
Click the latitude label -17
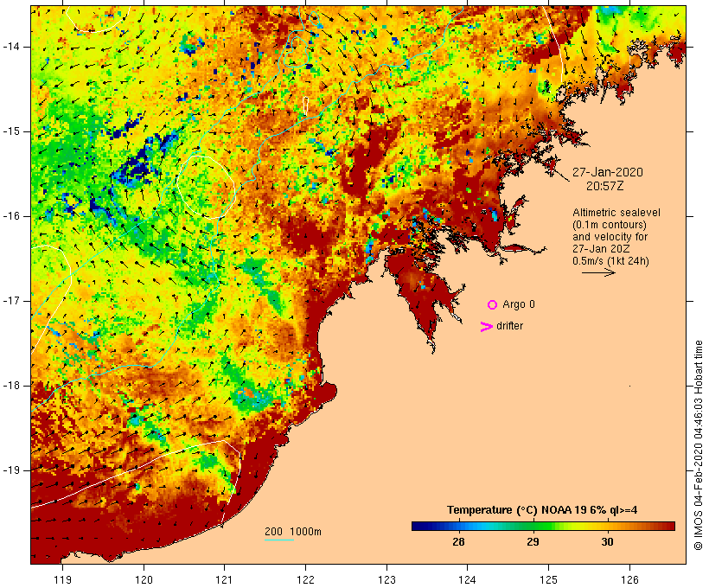(x=10, y=301)
